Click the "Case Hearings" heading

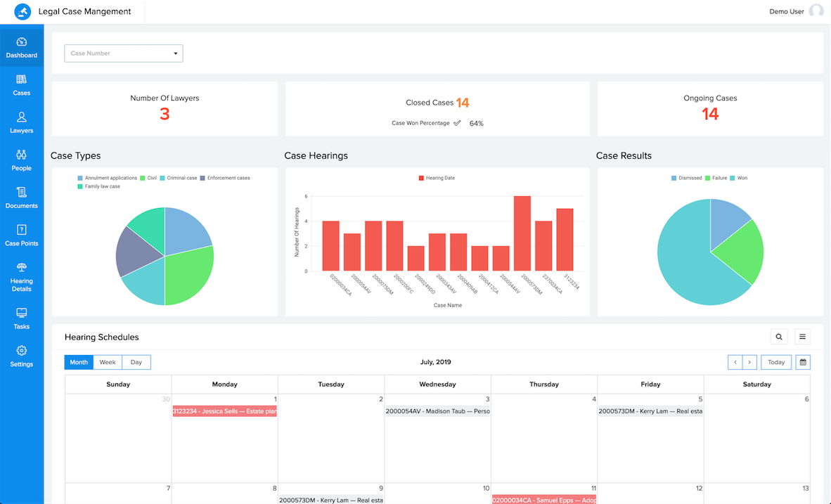(316, 156)
